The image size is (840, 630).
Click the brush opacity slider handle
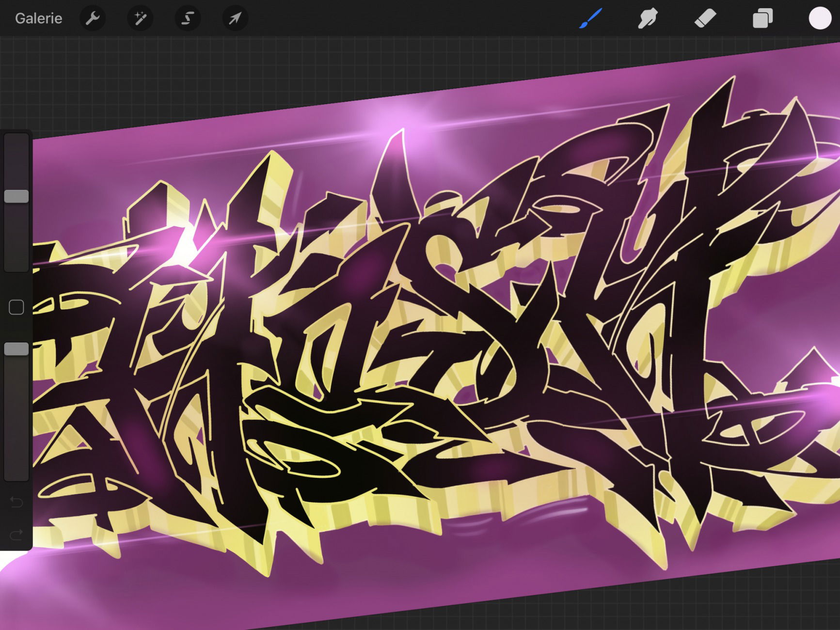click(x=16, y=349)
